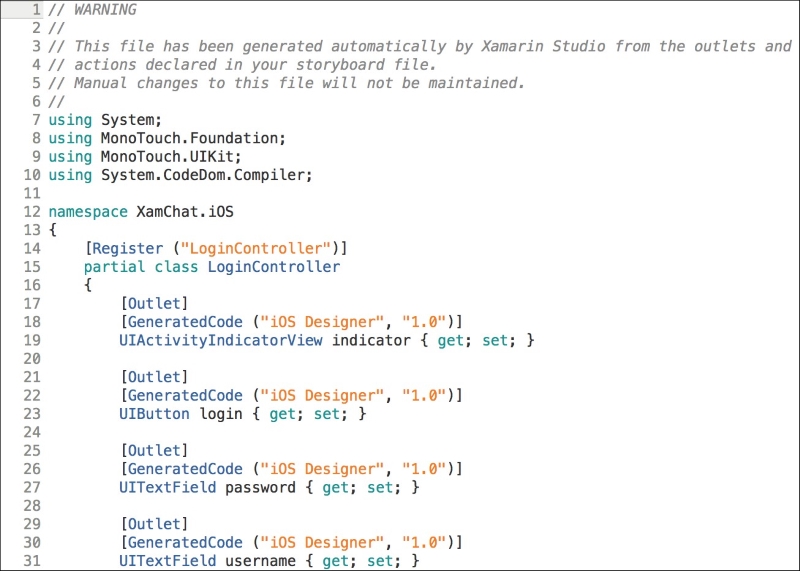The width and height of the screenshot is (800, 571).
Task: Click the 'UITextField' type on line 27
Action: click(x=168, y=487)
